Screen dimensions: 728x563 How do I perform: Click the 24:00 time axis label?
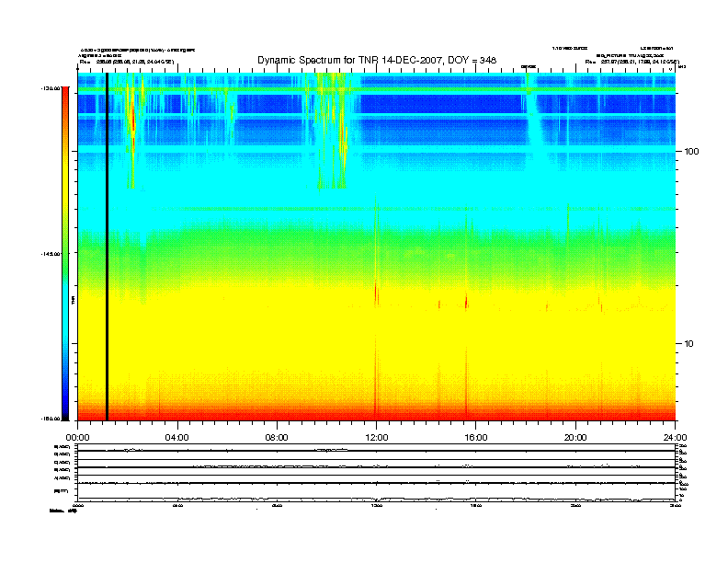pyautogui.click(x=675, y=438)
